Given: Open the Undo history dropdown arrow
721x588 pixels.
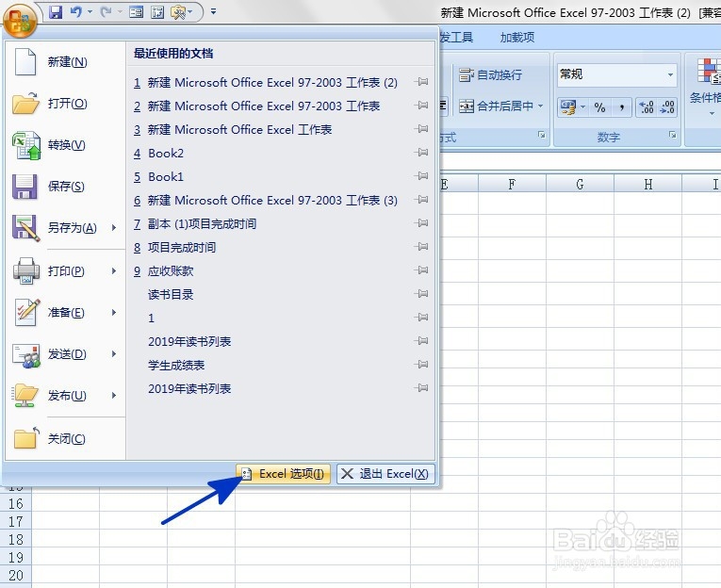Looking at the screenshot, I should point(90,12).
